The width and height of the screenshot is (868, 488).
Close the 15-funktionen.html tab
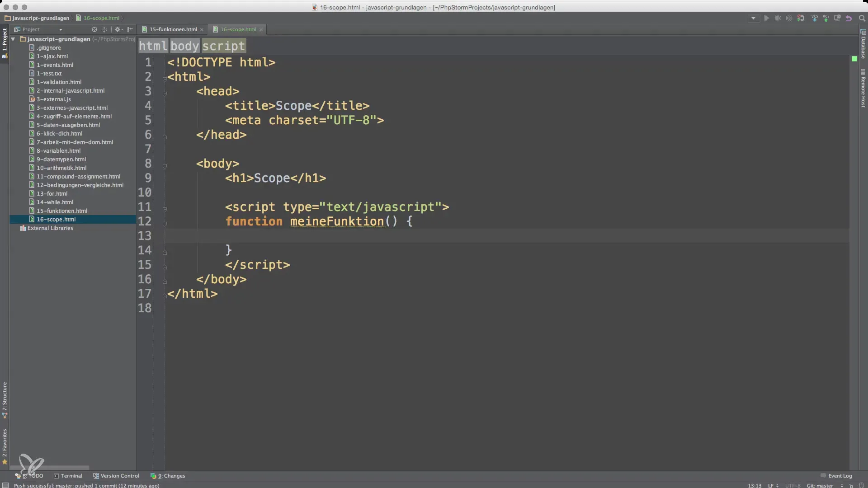coord(202,29)
